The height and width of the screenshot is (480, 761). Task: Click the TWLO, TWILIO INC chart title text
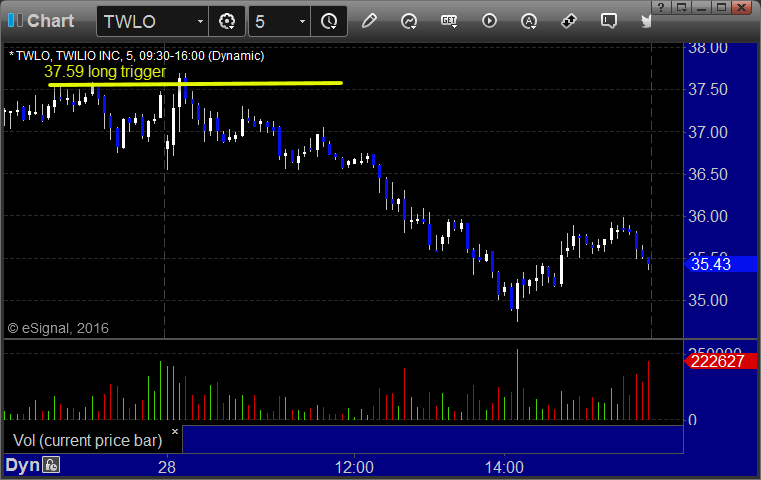point(136,55)
